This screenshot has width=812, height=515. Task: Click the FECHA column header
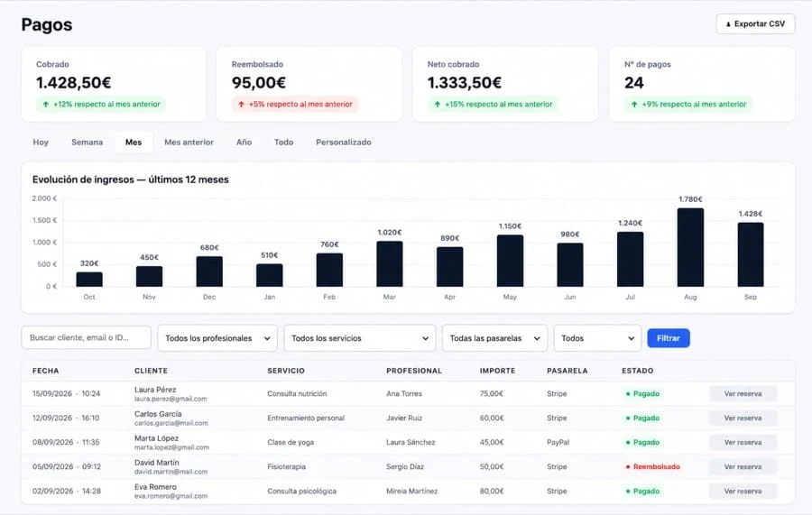(x=46, y=371)
